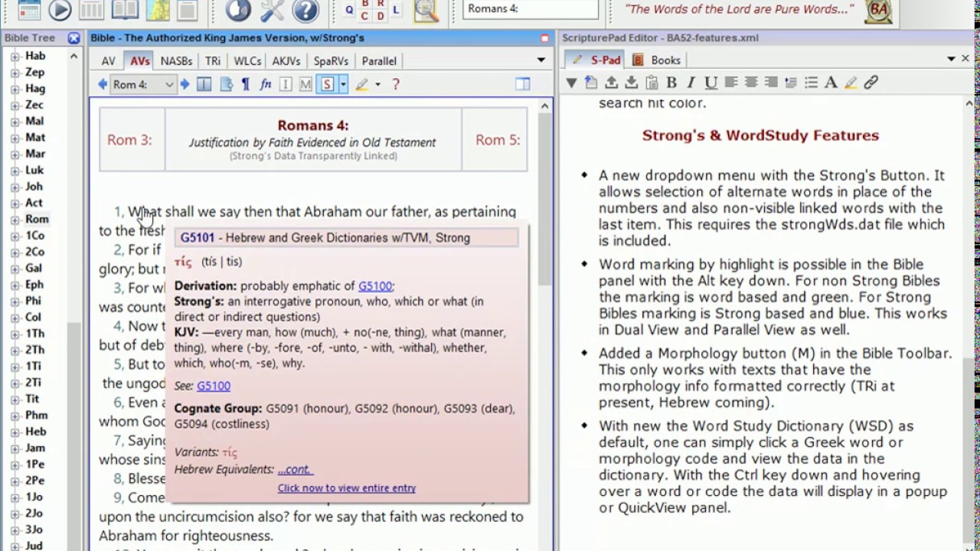Switch to the Parallel tab
The image size is (980, 551).
[x=379, y=61]
